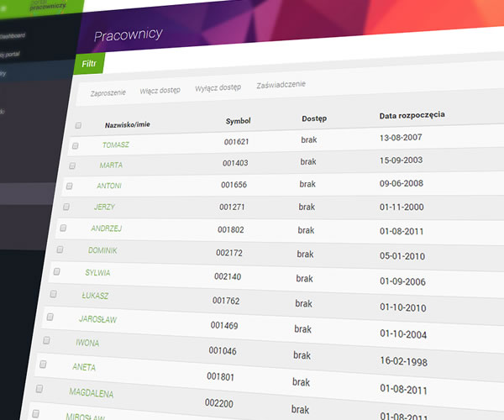Click symbol cell 001403

pyautogui.click(x=235, y=163)
